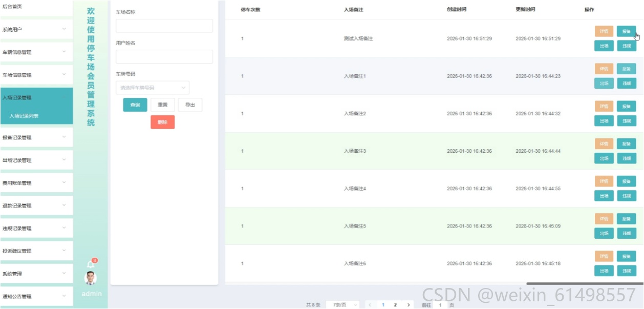Expand the 车辆信息管理 sidebar menu
This screenshot has width=644, height=309.
pos(36,52)
